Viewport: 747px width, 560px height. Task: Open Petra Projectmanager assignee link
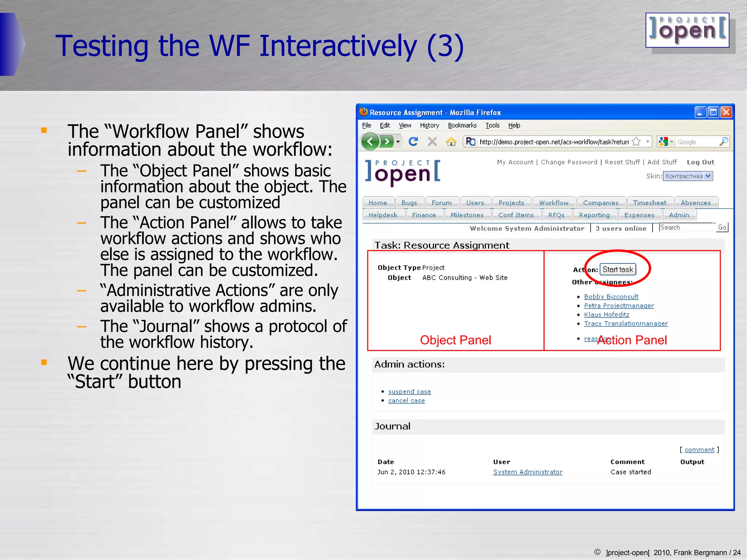pyautogui.click(x=619, y=306)
